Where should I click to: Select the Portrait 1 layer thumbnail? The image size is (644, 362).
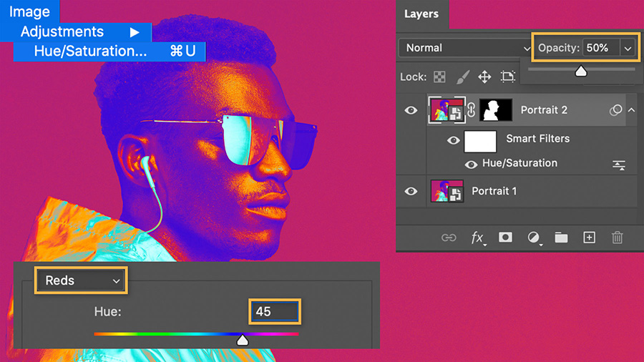(447, 191)
